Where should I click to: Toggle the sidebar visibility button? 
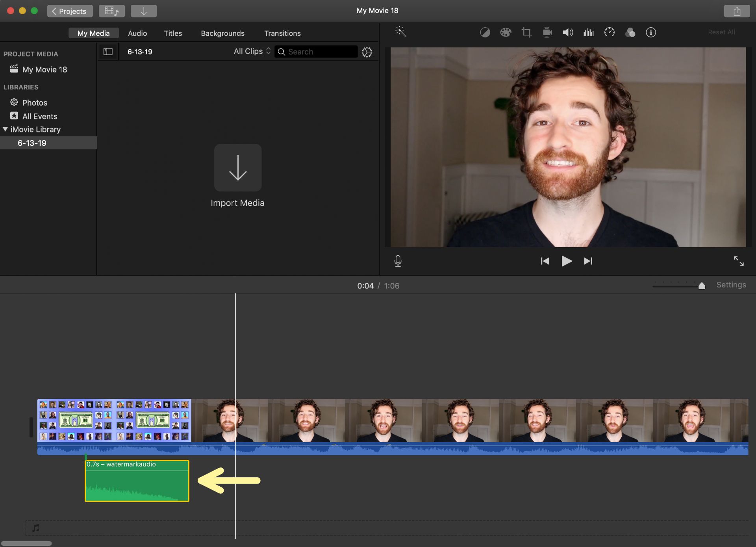108,52
